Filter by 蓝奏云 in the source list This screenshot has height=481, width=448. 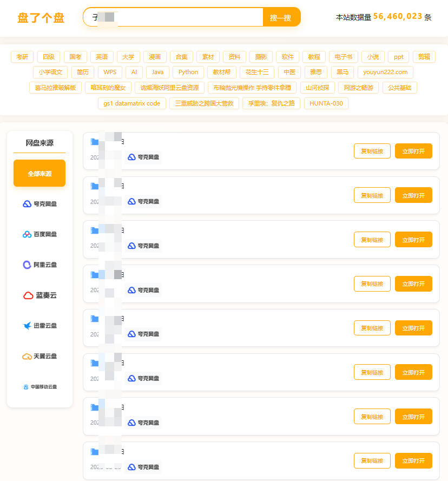point(39,295)
